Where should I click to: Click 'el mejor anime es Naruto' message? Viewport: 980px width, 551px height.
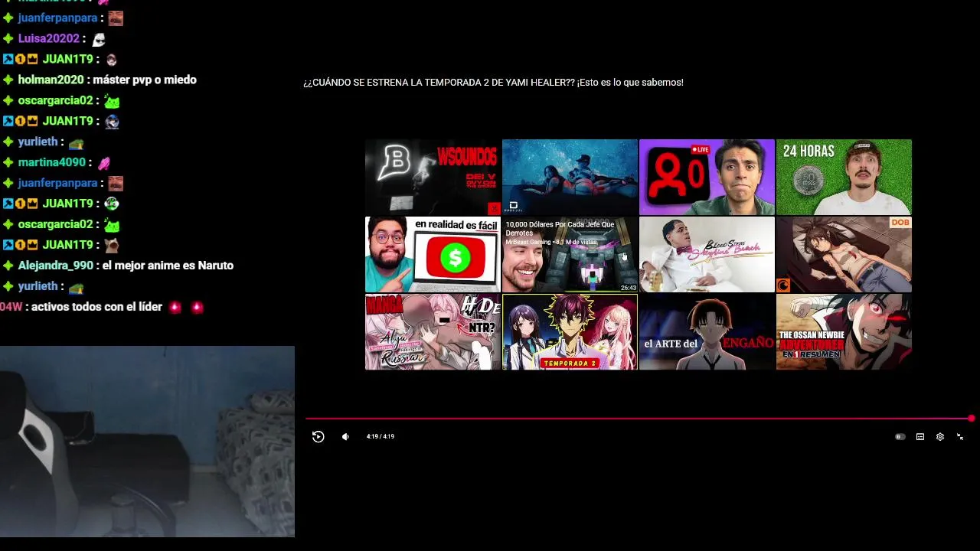pyautogui.click(x=168, y=266)
